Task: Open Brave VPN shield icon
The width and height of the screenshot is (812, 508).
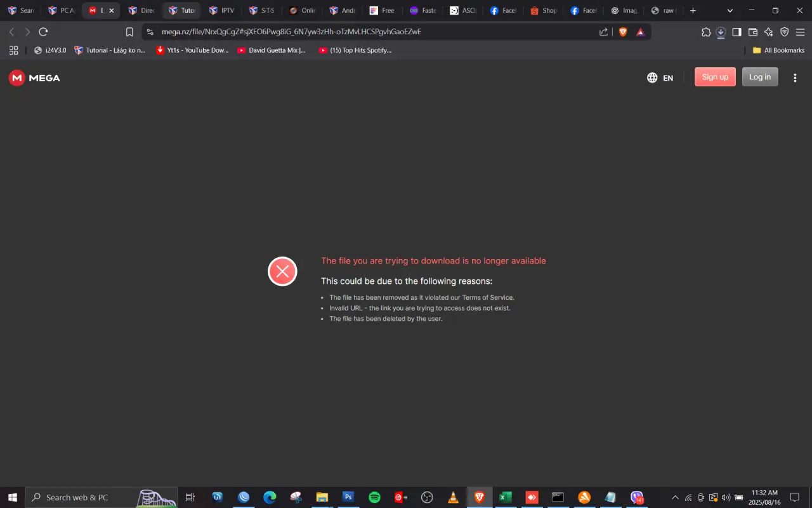Action: pyautogui.click(x=785, y=32)
